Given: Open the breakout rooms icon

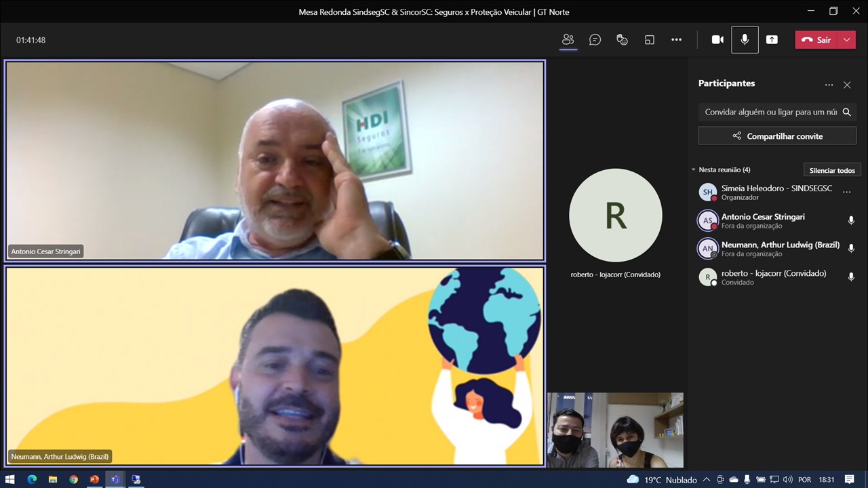Looking at the screenshot, I should (649, 40).
